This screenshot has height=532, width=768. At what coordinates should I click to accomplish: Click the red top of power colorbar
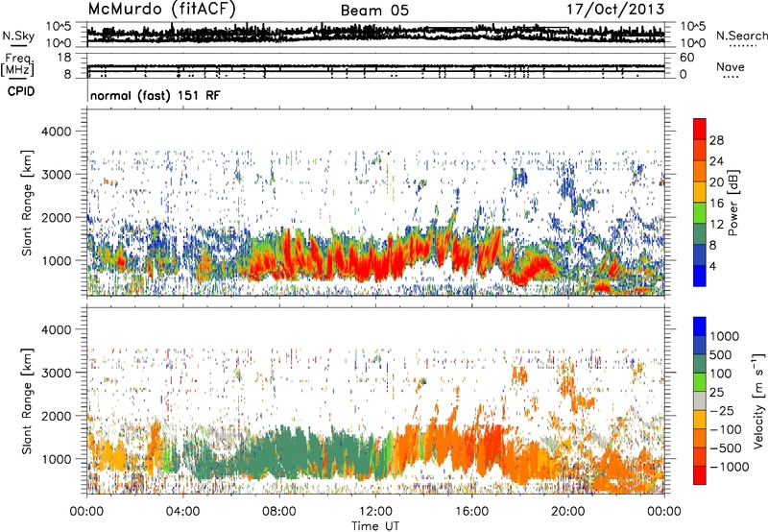click(700, 129)
